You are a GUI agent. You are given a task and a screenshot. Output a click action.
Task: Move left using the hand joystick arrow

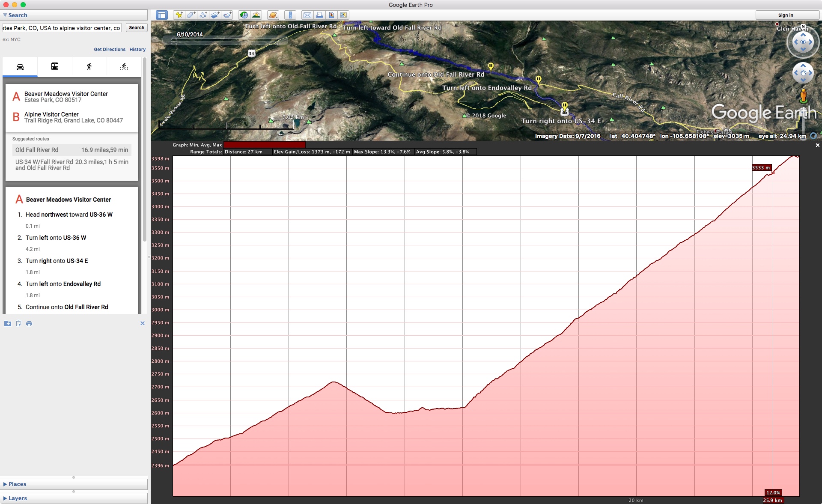coord(796,73)
